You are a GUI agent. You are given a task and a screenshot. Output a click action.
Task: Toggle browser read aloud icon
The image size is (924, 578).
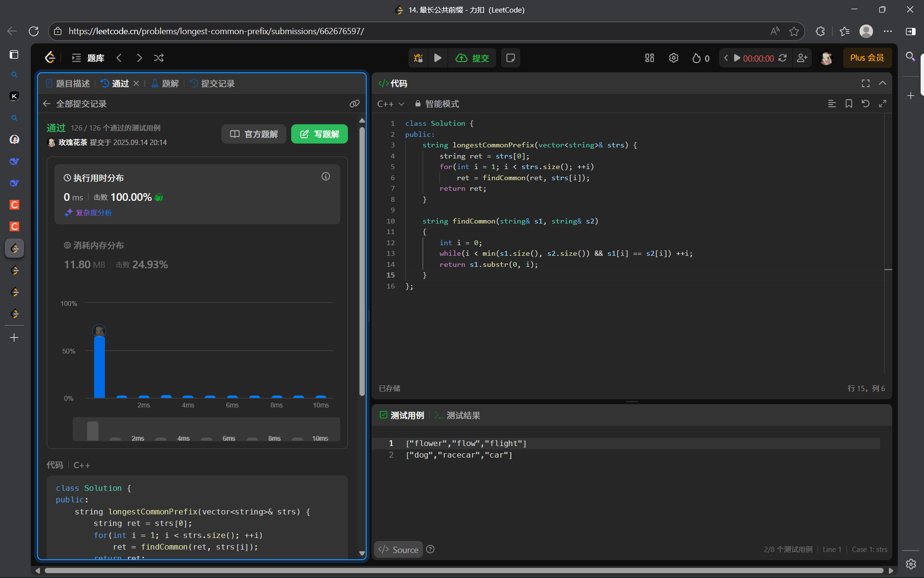tap(775, 31)
